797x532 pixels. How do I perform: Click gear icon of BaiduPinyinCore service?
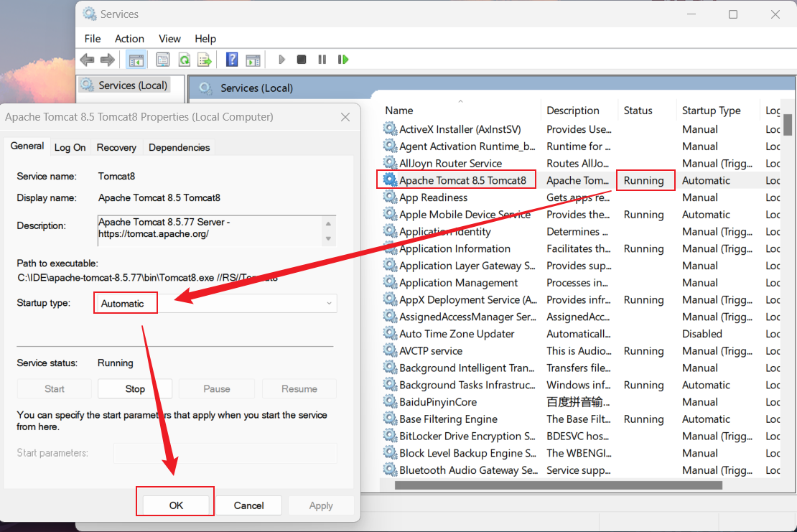(390, 401)
